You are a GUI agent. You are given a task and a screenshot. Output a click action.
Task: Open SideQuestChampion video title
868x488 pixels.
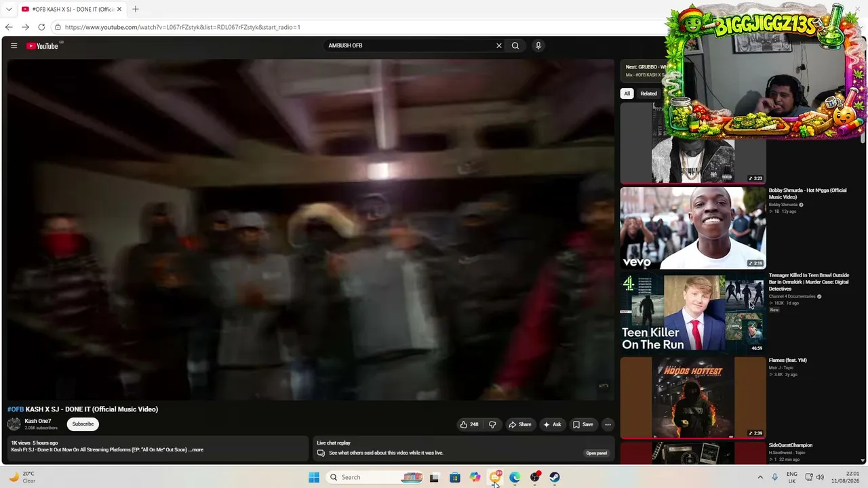pyautogui.click(x=791, y=445)
